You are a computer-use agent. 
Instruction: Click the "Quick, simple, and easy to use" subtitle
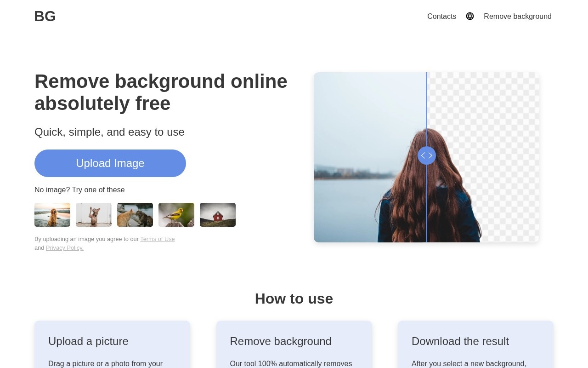(x=109, y=132)
